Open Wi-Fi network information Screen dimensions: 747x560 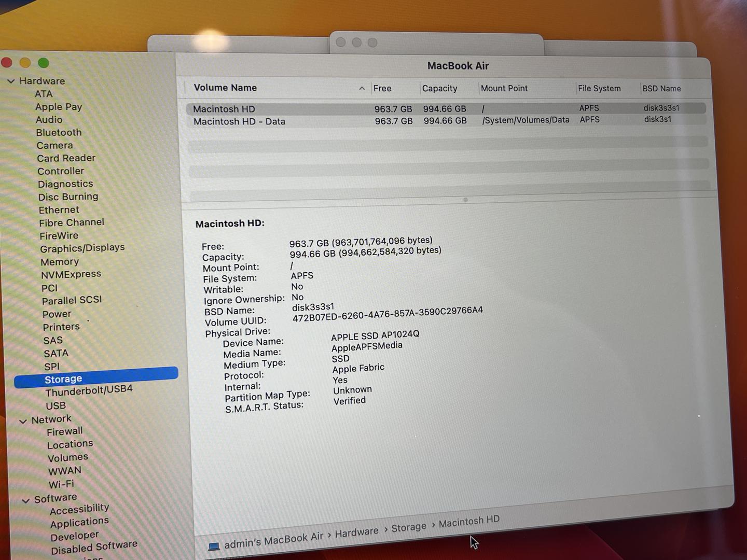click(61, 484)
